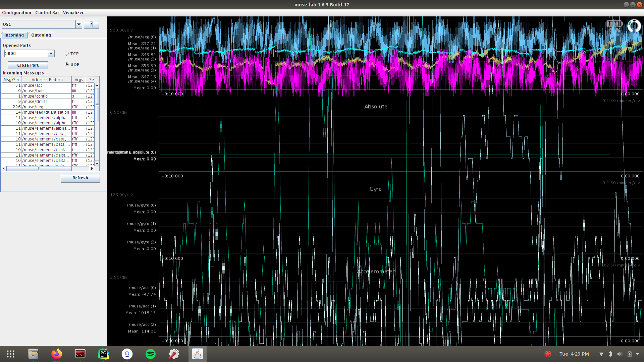Select the TCP radio button
The width and height of the screenshot is (644, 362).
[67, 54]
